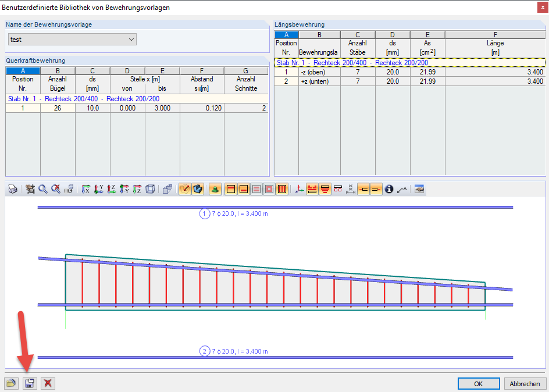This screenshot has width=549, height=392.
Task: Toggle the red bars with yellow highlight icon
Action: pyautogui.click(x=312, y=190)
